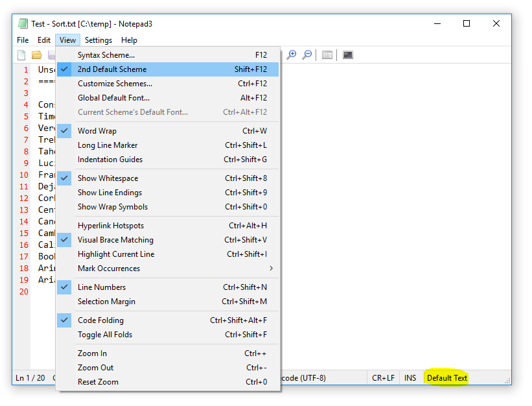Screen dimensions: 532x406
Task: Expand the Mark Occurrences submenu arrow
Action: 271,268
